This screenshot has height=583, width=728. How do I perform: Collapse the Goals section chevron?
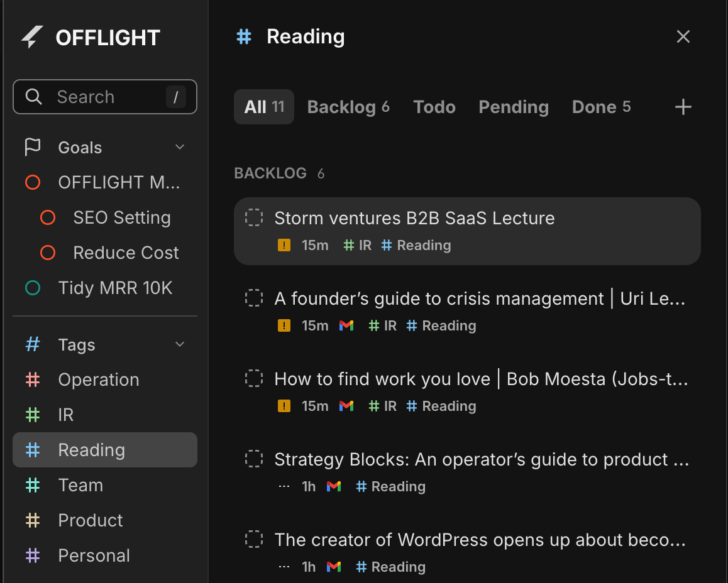(180, 148)
